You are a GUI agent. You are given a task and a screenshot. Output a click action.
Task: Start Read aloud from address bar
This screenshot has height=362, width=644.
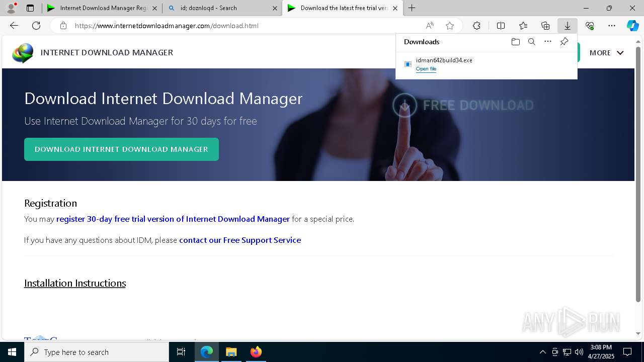coord(430,26)
